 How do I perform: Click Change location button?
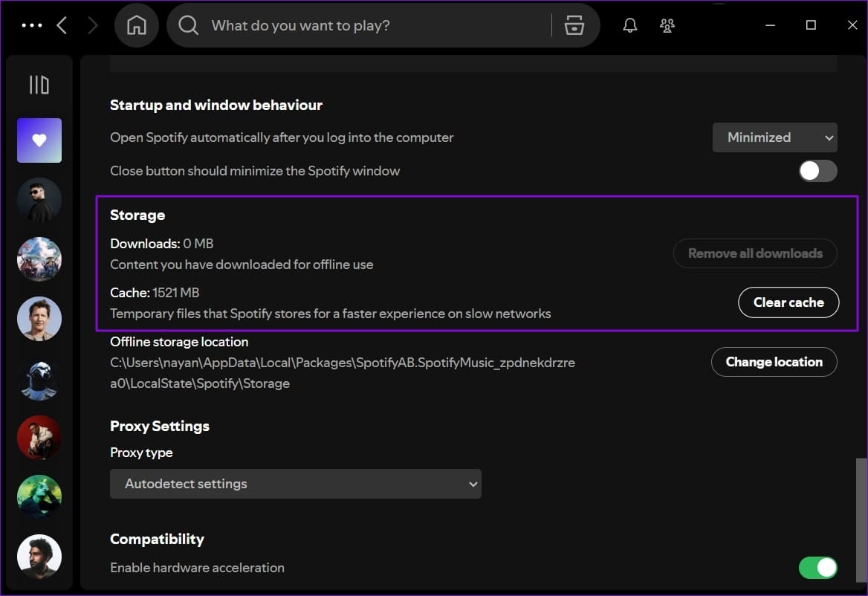tap(774, 362)
